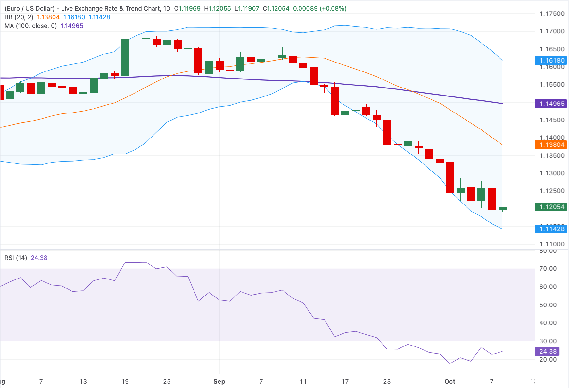Click the 19 date label on time axis
Viewport: 569px width, 392px height.
(125, 382)
